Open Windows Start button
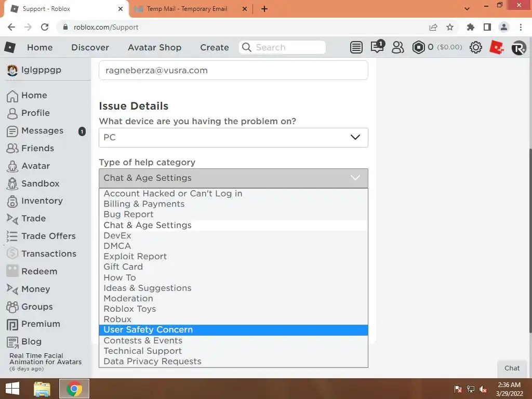The height and width of the screenshot is (399, 532). coord(12,389)
